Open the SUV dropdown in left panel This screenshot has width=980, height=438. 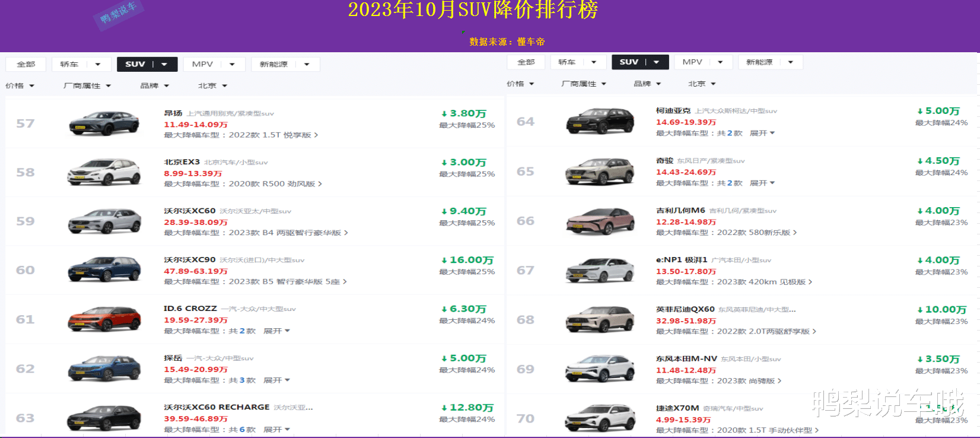coord(147,64)
